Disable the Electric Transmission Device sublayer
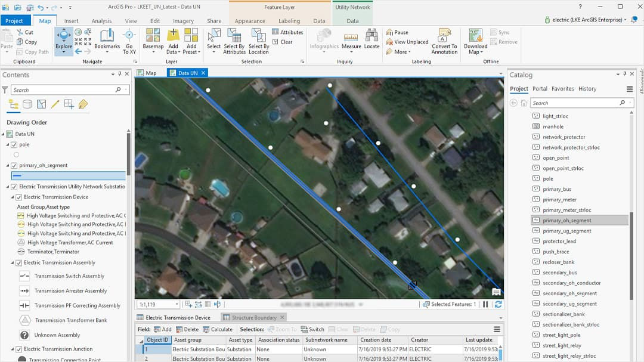The height and width of the screenshot is (362, 644). tap(20, 197)
